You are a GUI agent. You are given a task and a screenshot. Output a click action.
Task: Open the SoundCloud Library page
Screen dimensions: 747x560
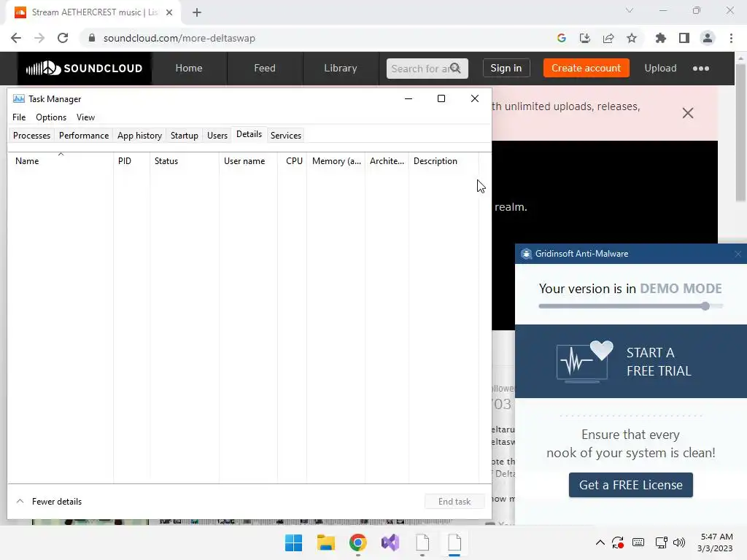tap(341, 68)
